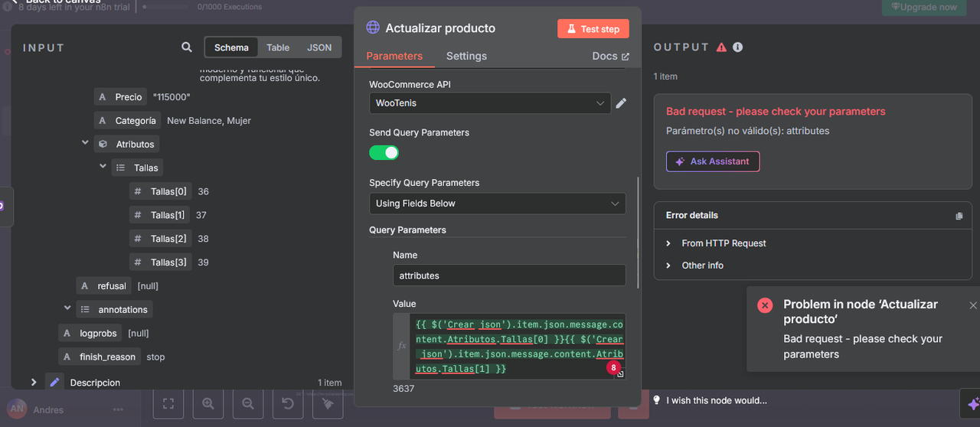Copy error details with copy icon
This screenshot has width=980, height=427.
(959, 216)
